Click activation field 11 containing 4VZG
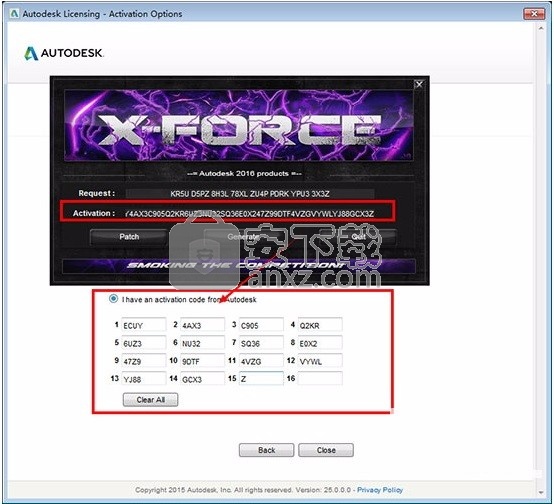Viewport: 554px width, 504px height. 261,361
